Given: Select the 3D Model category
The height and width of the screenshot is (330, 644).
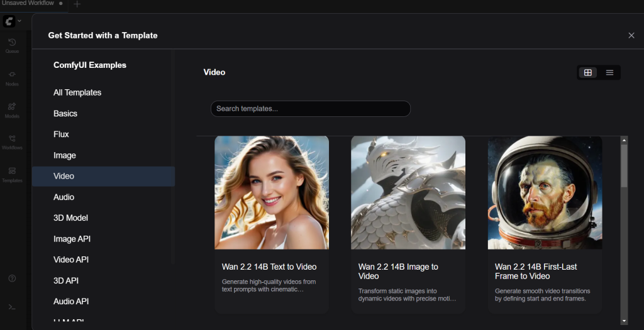Looking at the screenshot, I should (x=104, y=218).
